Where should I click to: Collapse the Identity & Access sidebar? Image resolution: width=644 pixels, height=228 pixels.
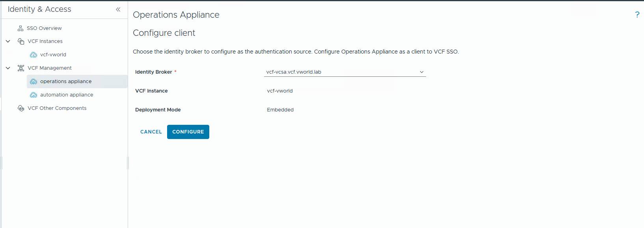118,9
